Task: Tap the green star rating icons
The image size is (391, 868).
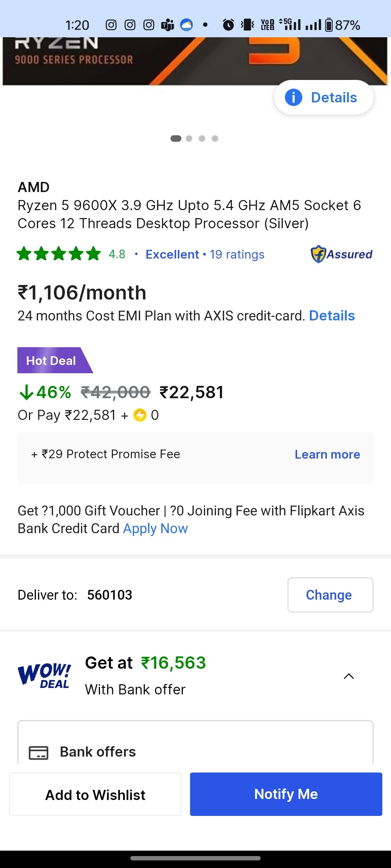Action: [x=59, y=254]
